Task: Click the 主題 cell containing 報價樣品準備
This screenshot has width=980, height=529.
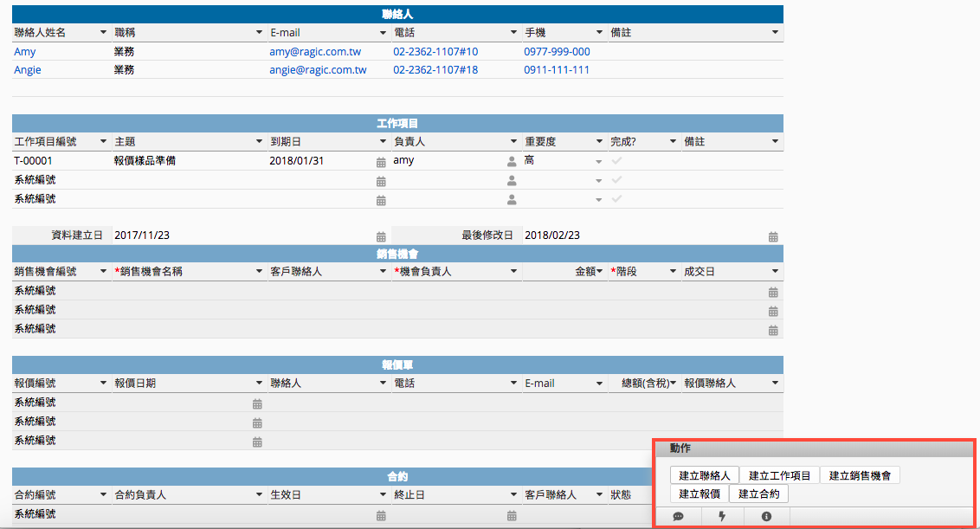Action: (x=145, y=161)
